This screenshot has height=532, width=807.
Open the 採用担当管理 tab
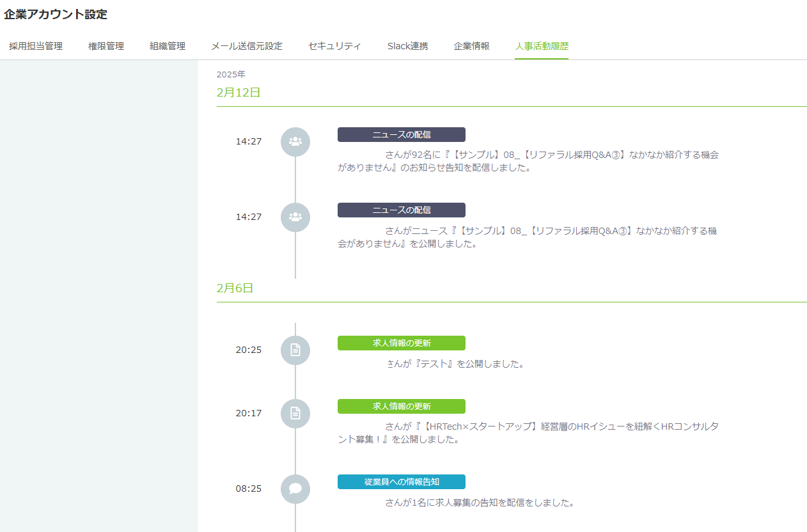click(x=36, y=46)
